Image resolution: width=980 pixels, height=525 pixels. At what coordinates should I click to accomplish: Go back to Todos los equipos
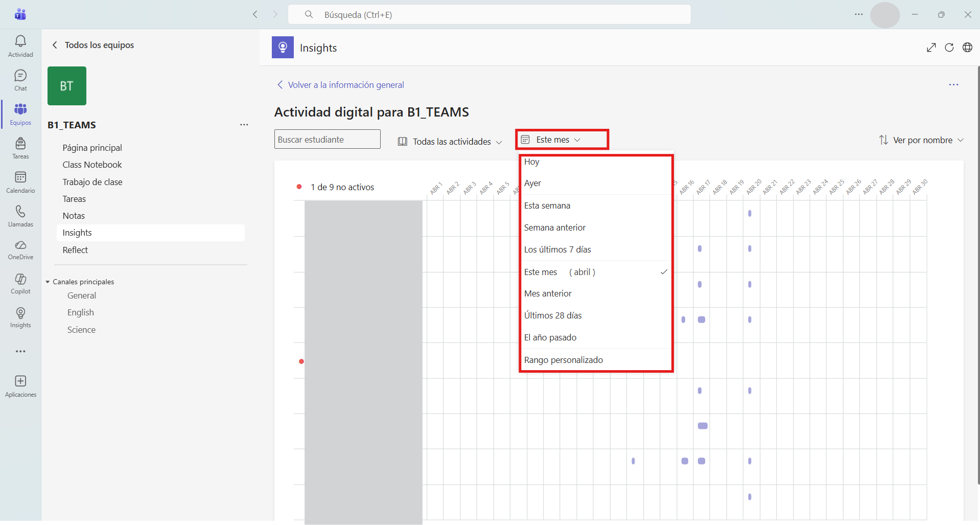click(93, 45)
